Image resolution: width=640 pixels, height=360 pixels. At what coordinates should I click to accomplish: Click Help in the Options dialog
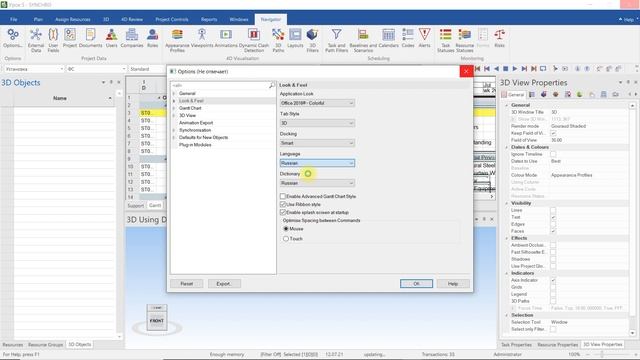click(x=453, y=284)
